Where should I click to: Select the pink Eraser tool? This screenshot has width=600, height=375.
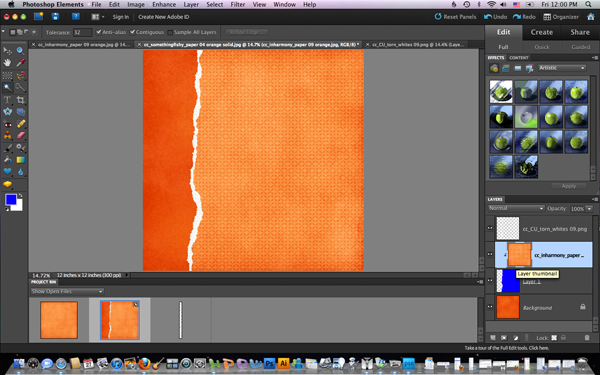click(20, 135)
